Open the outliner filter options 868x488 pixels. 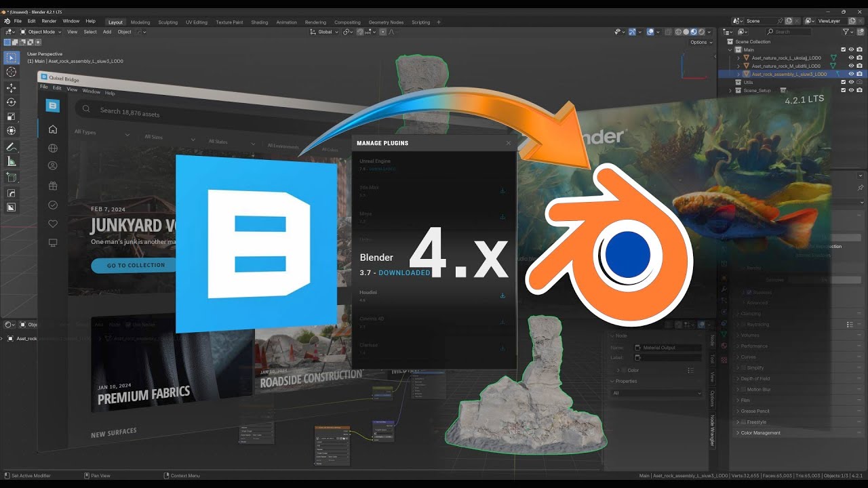pyautogui.click(x=847, y=32)
